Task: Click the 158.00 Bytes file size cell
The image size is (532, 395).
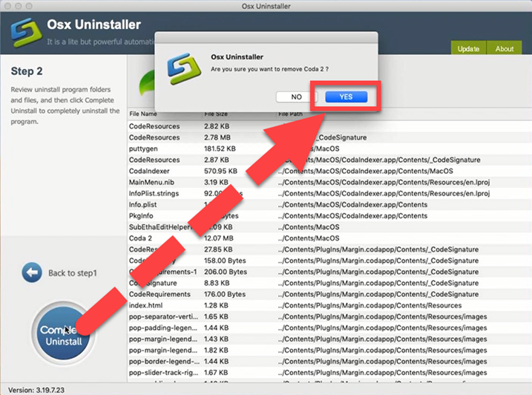Action: coord(225,261)
